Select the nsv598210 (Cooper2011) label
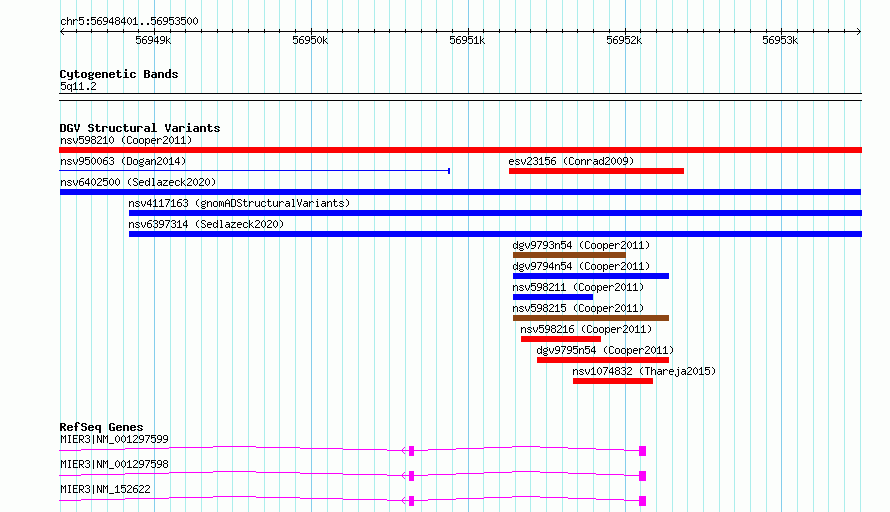Viewport: 890px width, 512px height. 126,140
